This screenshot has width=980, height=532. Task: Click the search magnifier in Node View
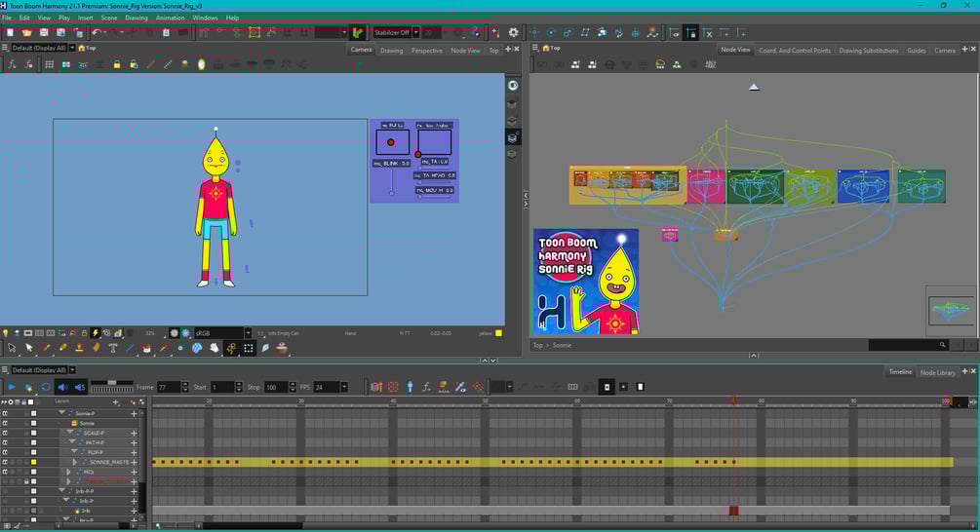click(943, 345)
